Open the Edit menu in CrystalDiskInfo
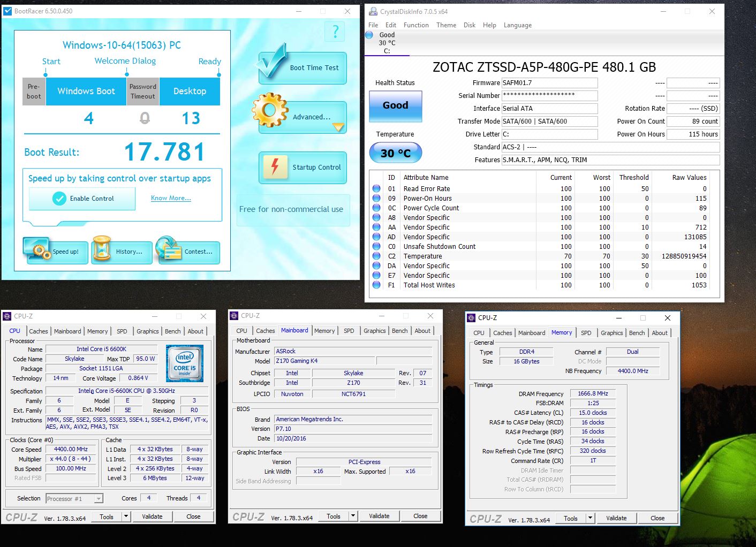Screen dimensions: 756x547 (391, 25)
